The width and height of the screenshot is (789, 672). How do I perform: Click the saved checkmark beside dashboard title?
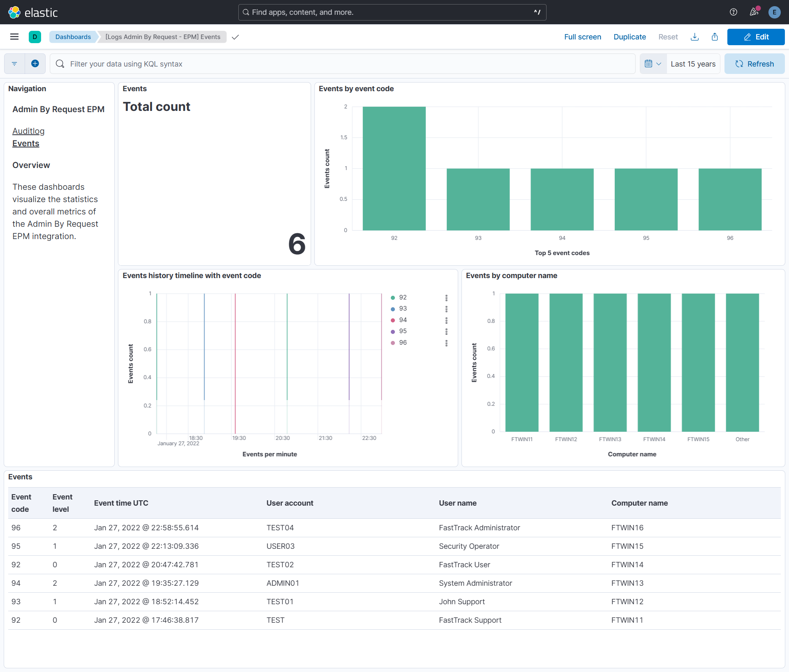235,37
